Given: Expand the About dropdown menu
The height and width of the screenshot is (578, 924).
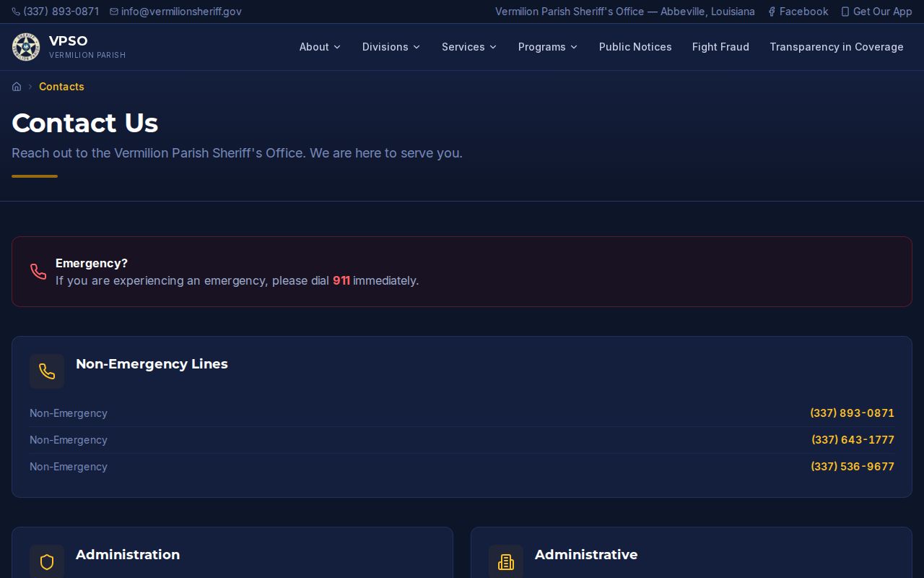Looking at the screenshot, I should click(320, 47).
